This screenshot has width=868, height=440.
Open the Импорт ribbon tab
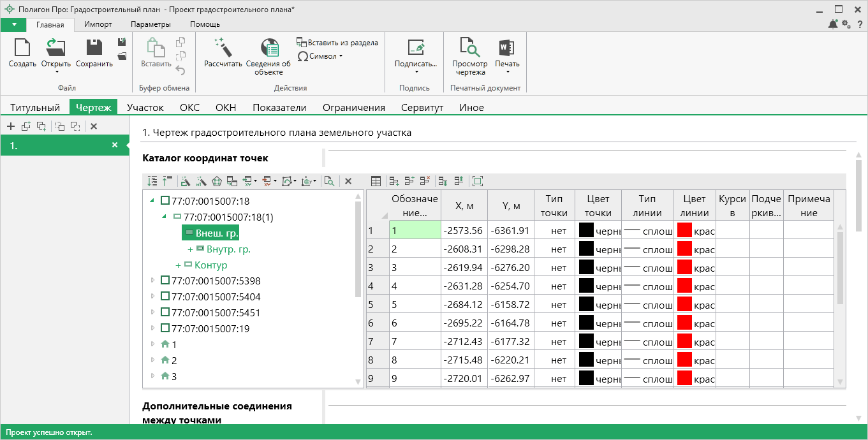click(x=98, y=24)
